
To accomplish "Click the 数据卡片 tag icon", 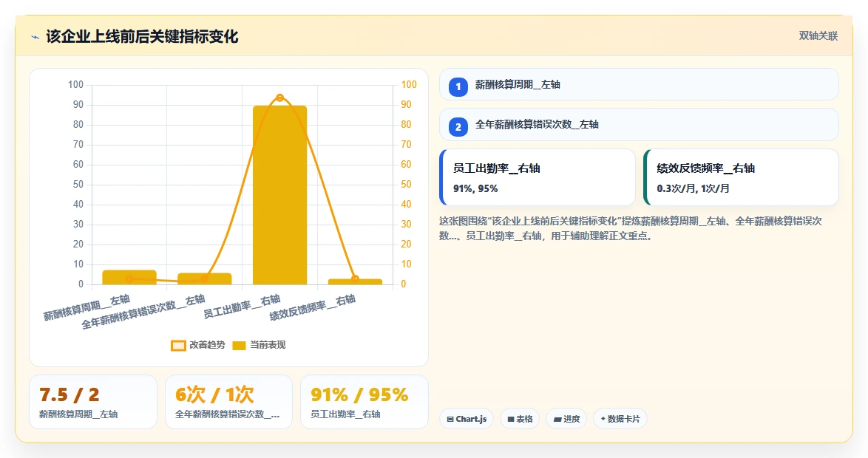I will (603, 419).
